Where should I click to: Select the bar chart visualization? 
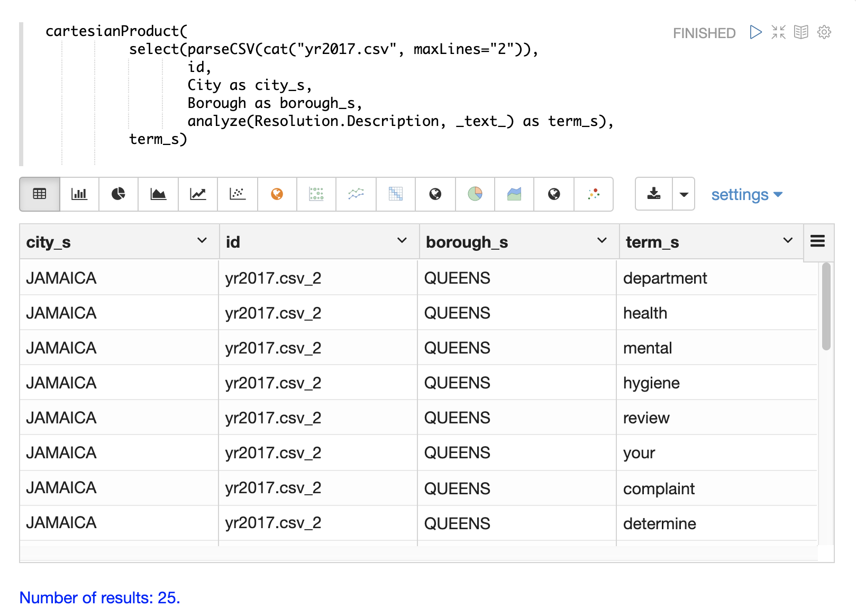point(79,194)
